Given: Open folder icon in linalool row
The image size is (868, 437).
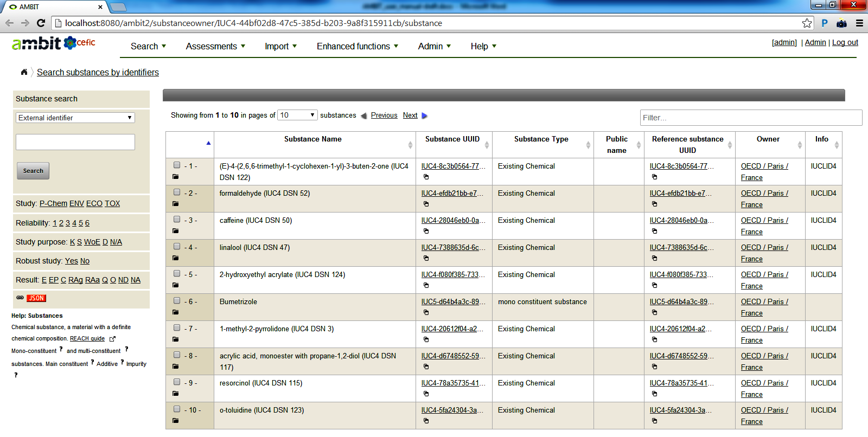Looking at the screenshot, I should tap(176, 258).
